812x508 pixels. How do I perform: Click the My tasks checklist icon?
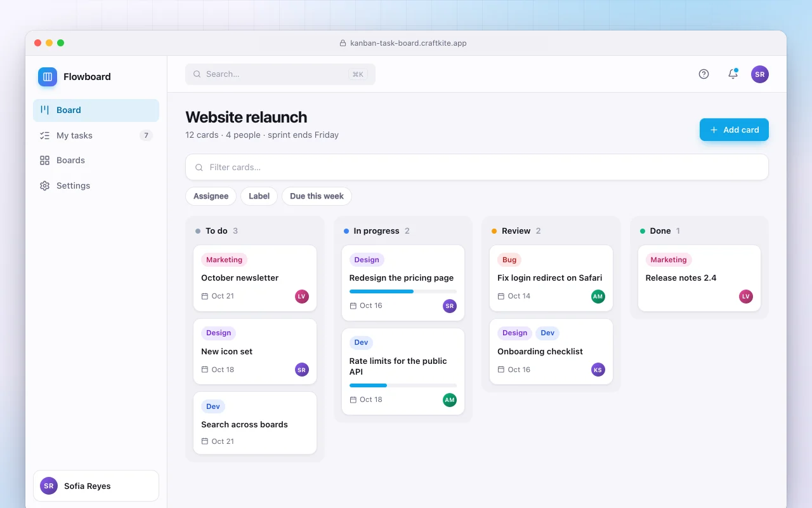44,135
